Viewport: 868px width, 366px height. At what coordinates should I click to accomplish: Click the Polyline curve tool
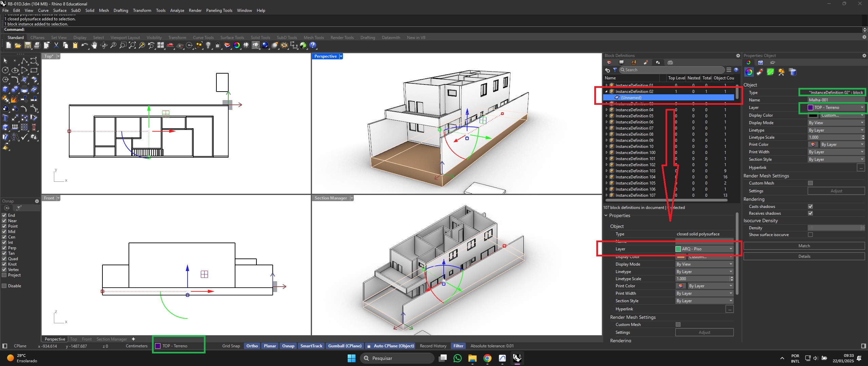coord(24,61)
